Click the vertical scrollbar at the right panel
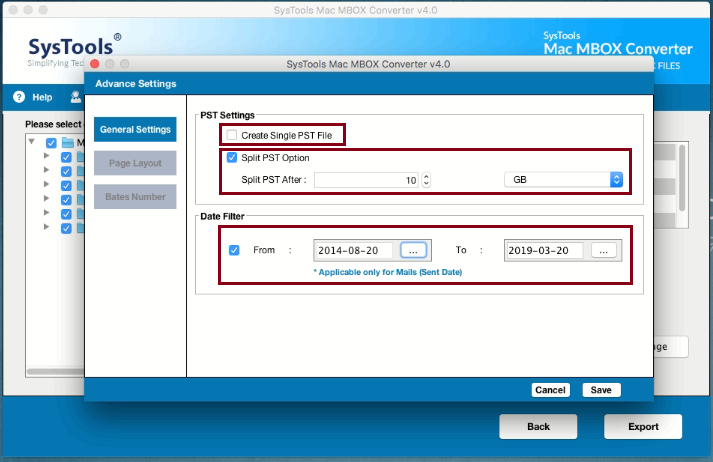Viewport: 713px width, 462px height. (x=682, y=178)
